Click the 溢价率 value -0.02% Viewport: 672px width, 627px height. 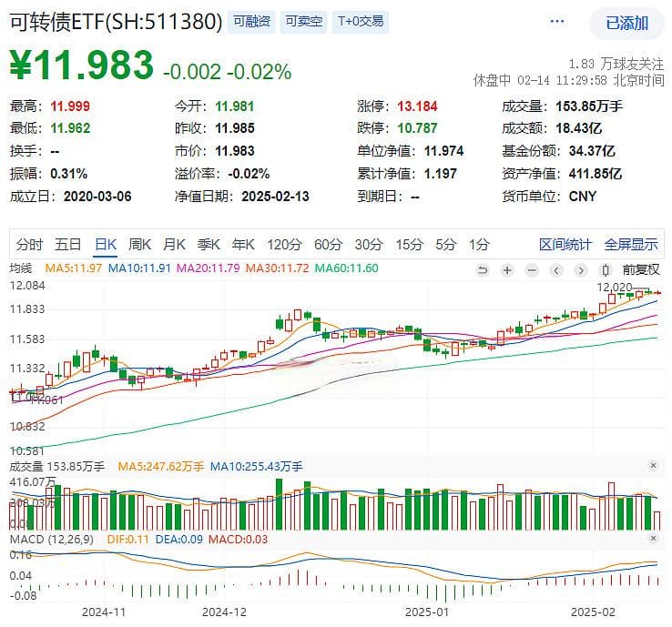(249, 174)
